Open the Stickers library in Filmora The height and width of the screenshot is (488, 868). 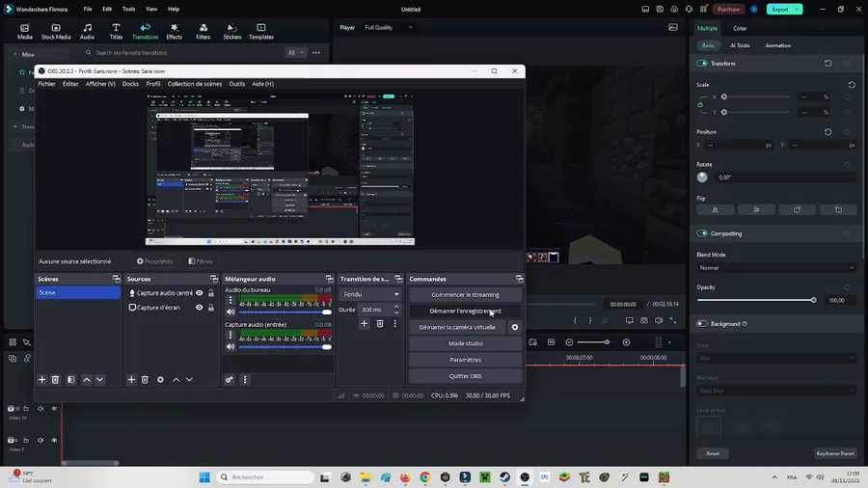231,31
